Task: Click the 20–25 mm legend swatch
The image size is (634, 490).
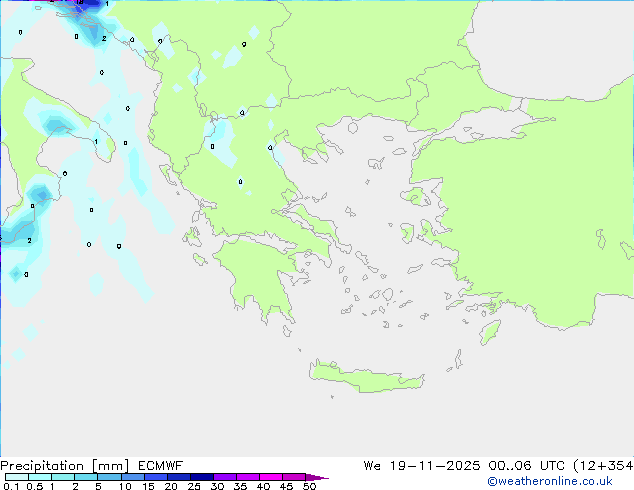Action: click(x=179, y=477)
